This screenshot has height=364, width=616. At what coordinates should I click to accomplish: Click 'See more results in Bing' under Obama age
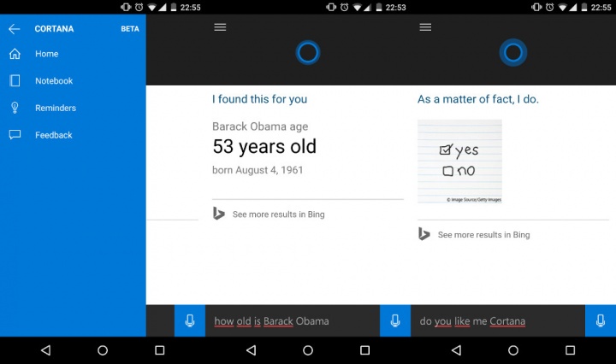(x=279, y=214)
